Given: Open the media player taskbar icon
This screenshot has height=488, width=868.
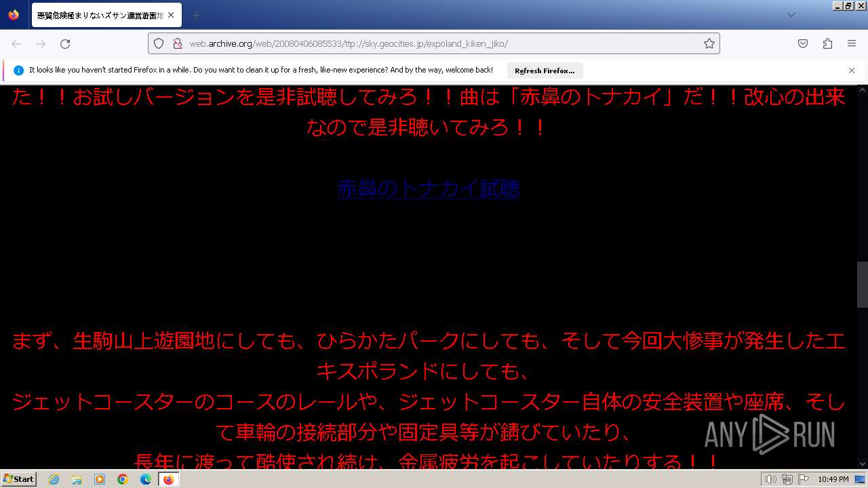Looking at the screenshot, I should pyautogui.click(x=100, y=479).
